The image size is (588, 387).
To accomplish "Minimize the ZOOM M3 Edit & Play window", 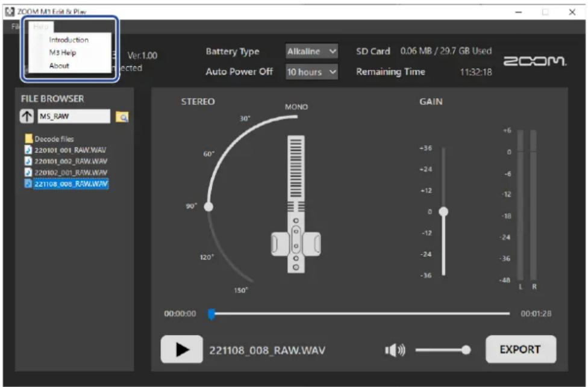I will [518, 12].
